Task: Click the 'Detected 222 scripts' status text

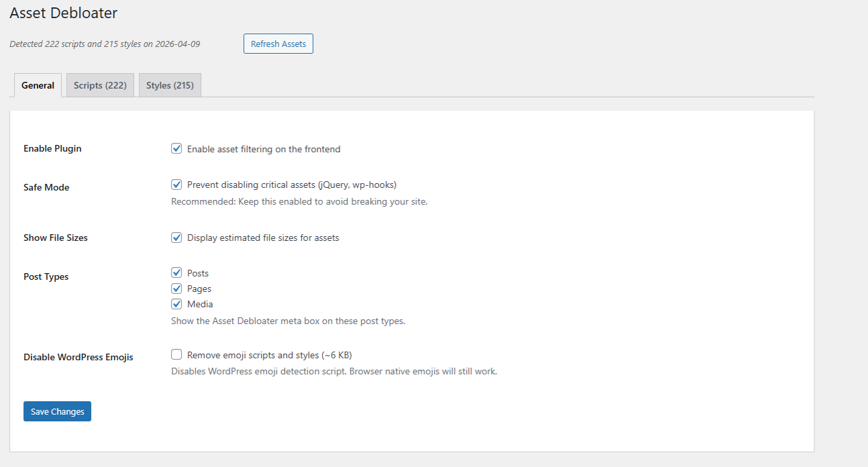Action: coord(105,44)
